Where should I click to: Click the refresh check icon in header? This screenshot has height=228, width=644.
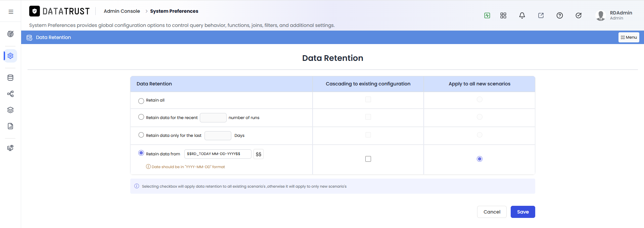(579, 15)
